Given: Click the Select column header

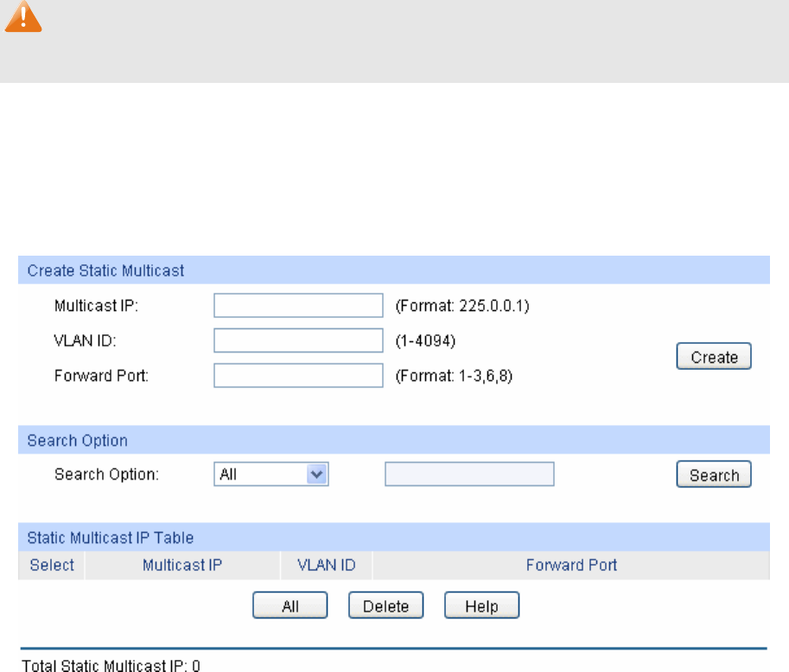Looking at the screenshot, I should point(52,566).
